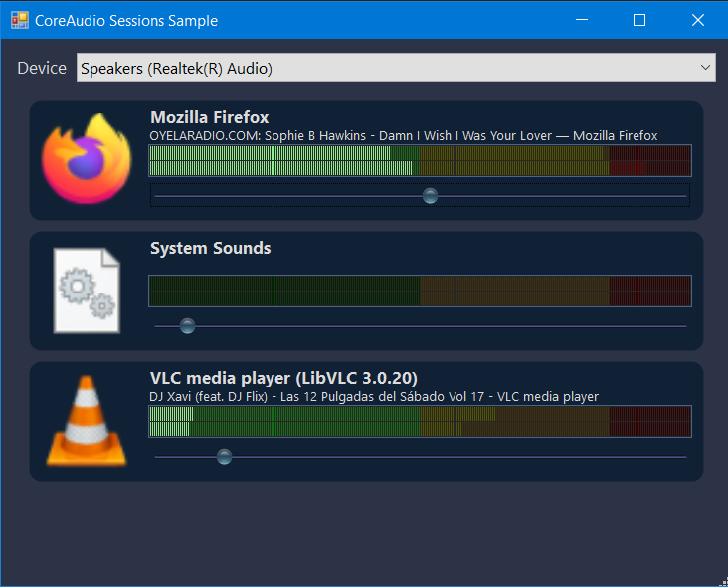Click the 'Mozilla Firefox' session title
The image size is (728, 587).
pos(210,117)
